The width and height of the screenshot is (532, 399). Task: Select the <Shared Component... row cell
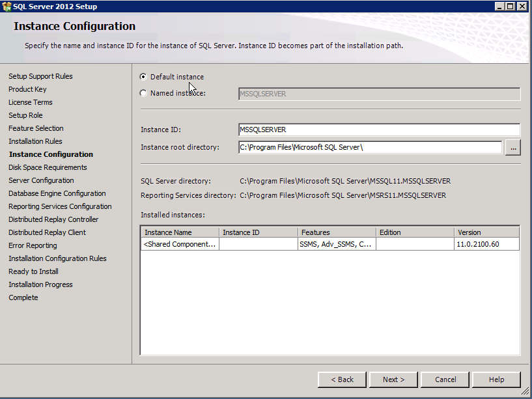pos(180,244)
